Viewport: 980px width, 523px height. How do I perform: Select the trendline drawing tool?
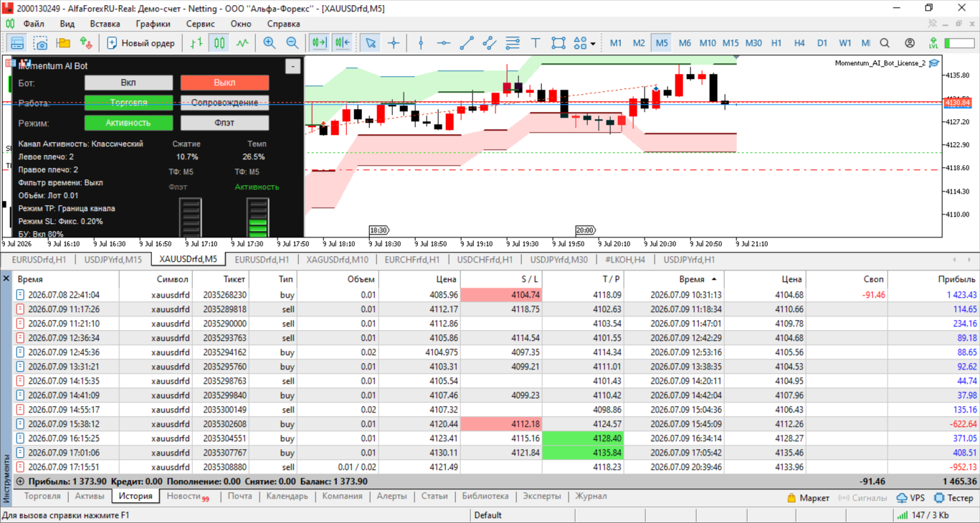pyautogui.click(x=467, y=43)
